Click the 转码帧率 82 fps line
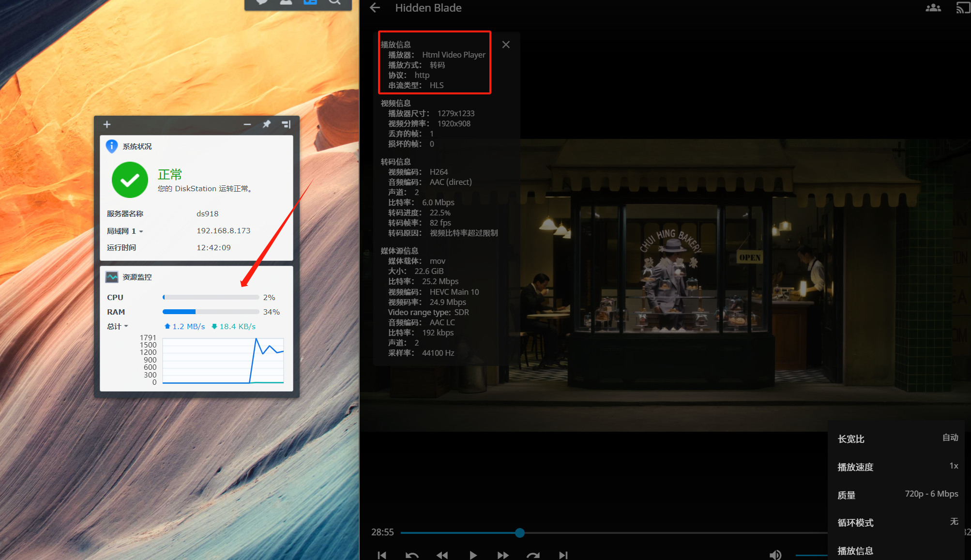Viewport: 971px width, 560px height. pos(420,223)
